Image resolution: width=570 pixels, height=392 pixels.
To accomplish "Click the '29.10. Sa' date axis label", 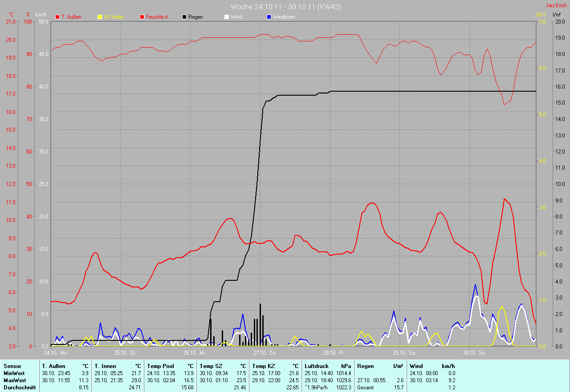I will coord(404,352).
